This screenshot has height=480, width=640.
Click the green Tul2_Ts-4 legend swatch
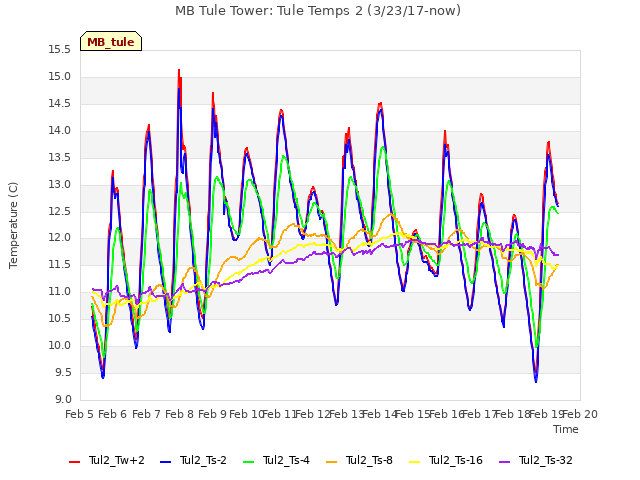coord(249,462)
